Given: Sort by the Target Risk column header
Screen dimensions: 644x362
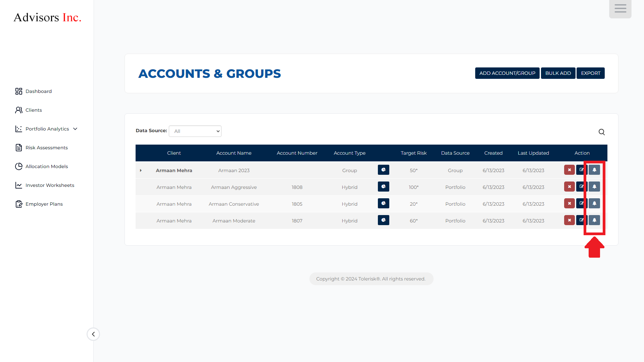Looking at the screenshot, I should point(413,153).
